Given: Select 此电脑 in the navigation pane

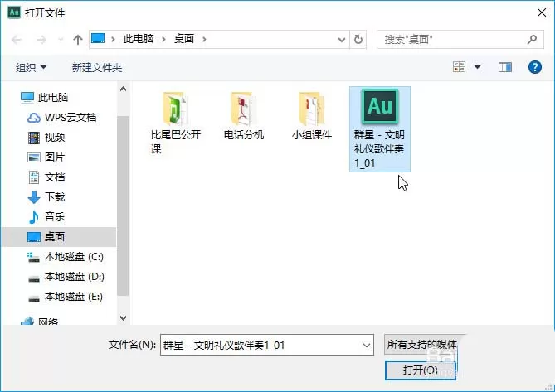Looking at the screenshot, I should [x=44, y=97].
